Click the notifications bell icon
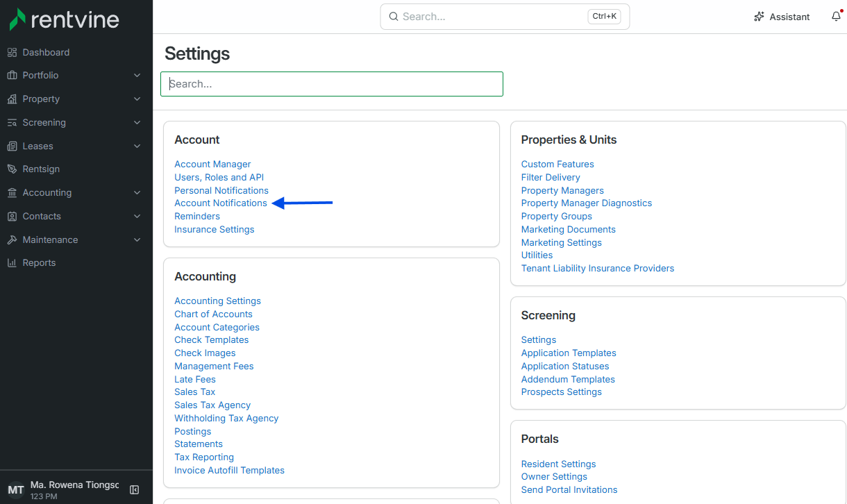The height and width of the screenshot is (504, 847). (x=836, y=17)
